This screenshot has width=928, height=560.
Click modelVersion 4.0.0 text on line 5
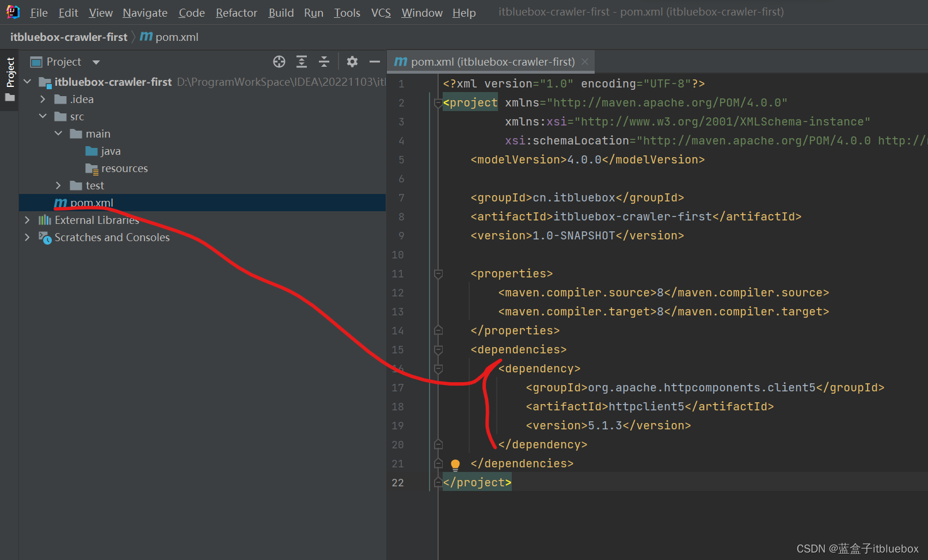[588, 159]
